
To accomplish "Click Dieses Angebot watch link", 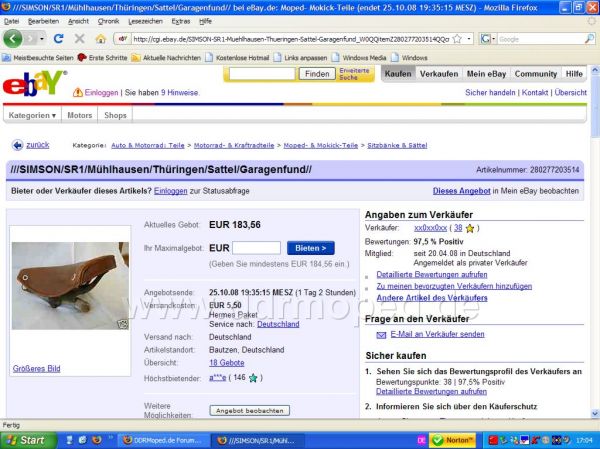I will tap(461, 191).
